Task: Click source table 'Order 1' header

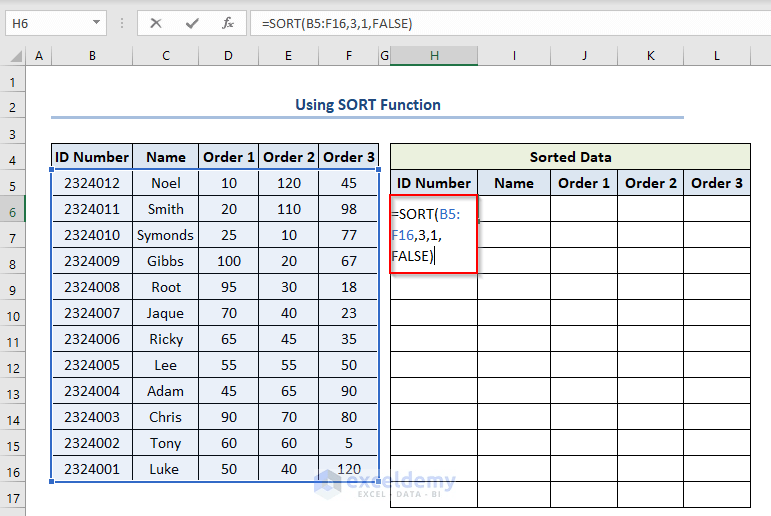Action: 229,157
